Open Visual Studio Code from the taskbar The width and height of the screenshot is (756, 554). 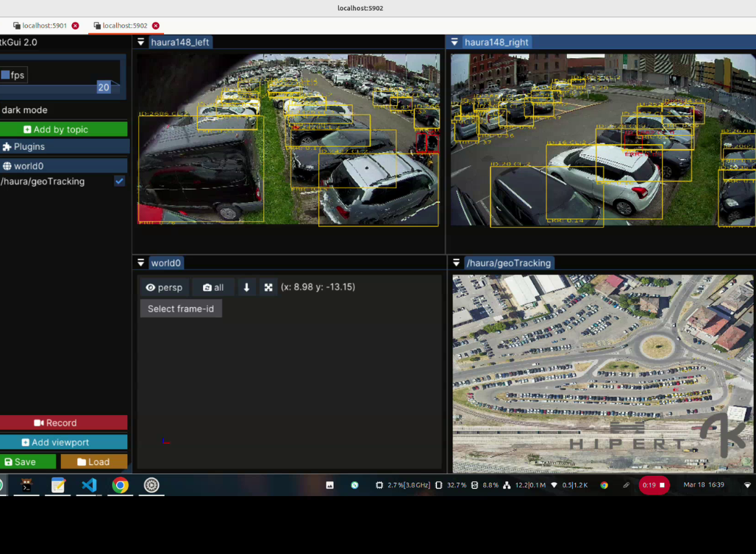coord(89,485)
